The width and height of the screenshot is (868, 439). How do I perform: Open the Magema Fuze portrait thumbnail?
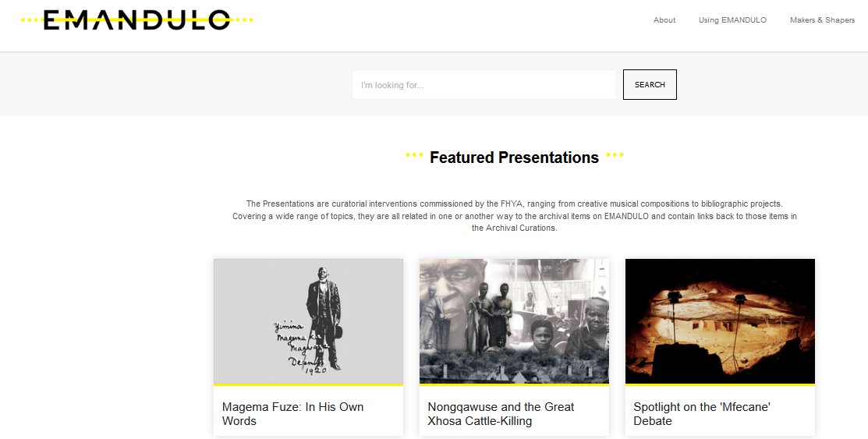[308, 320]
